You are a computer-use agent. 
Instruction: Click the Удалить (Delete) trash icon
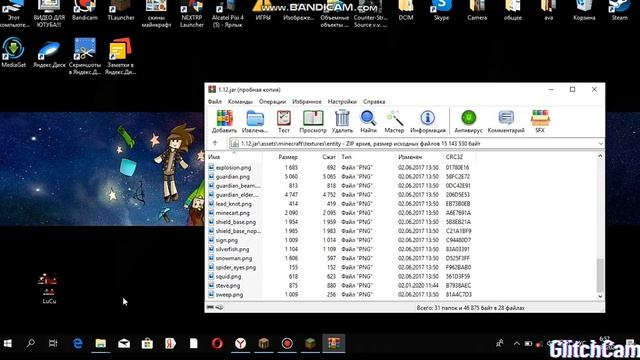342,121
